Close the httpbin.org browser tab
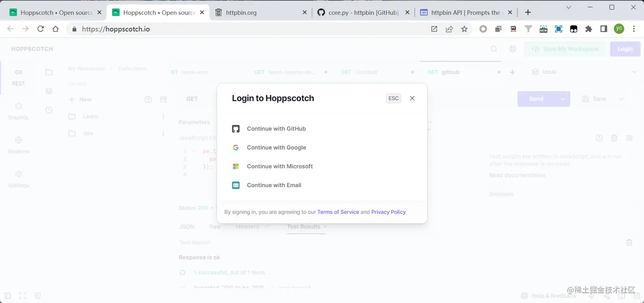 click(305, 13)
